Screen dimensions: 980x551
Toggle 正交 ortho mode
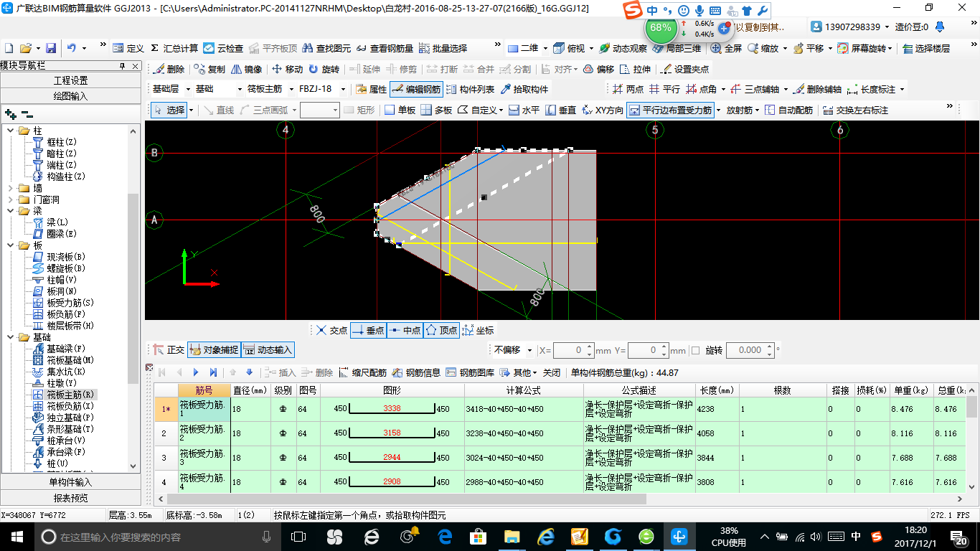pos(169,350)
